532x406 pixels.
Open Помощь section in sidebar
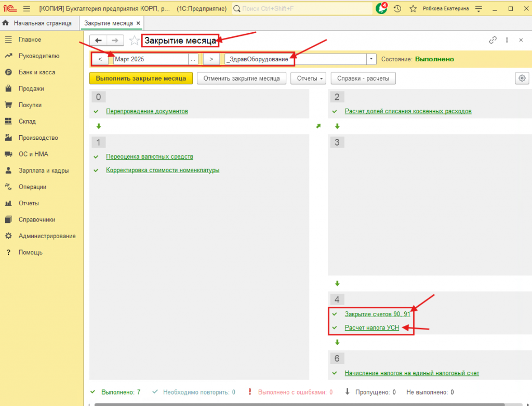coord(31,252)
